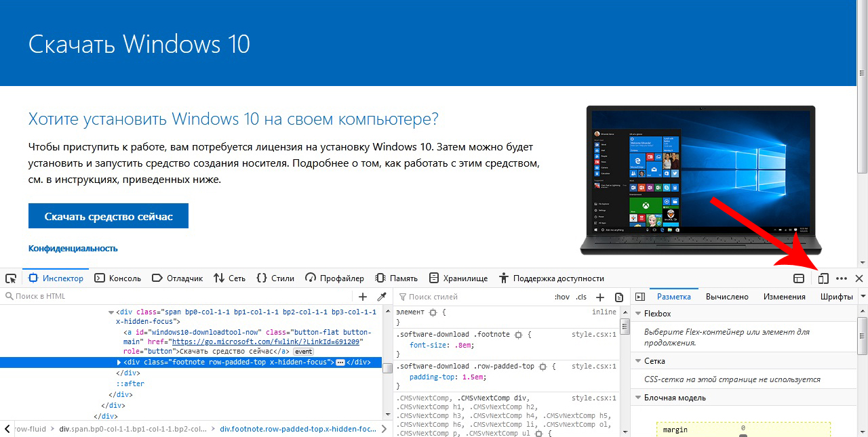Highlight elements matching .footnote selector
This screenshot has width=868, height=437.
(518, 335)
